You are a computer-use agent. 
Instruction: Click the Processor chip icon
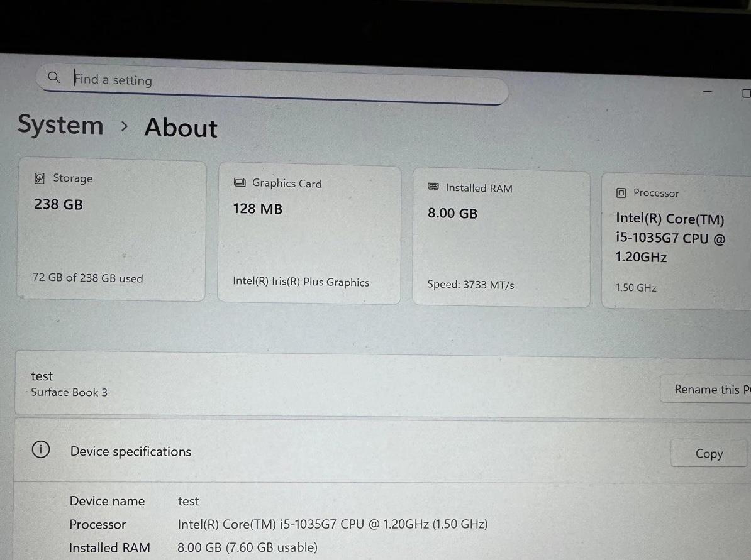click(621, 193)
